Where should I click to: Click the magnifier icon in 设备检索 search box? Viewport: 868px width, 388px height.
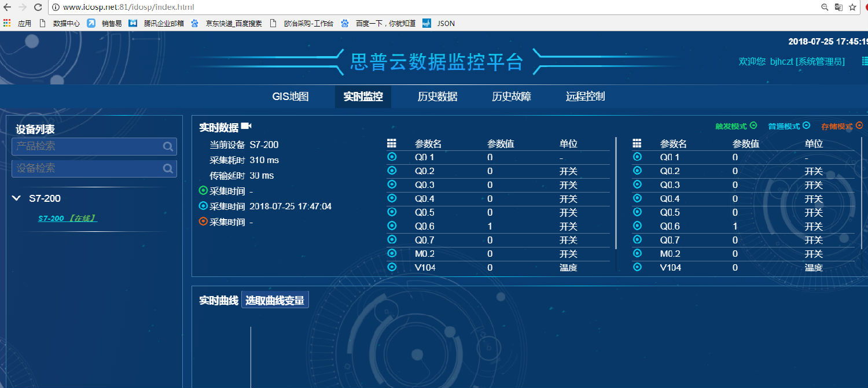click(168, 169)
